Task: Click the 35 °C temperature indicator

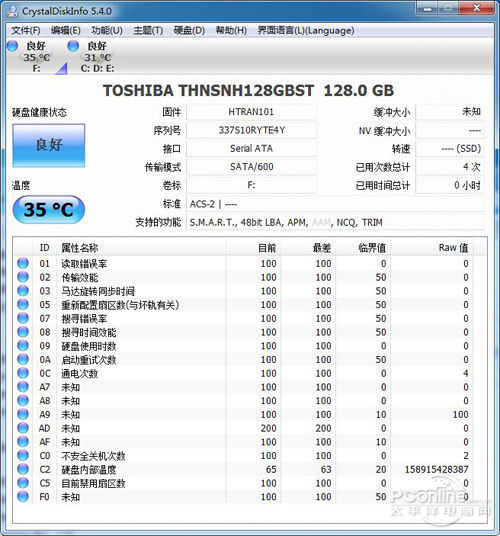Action: pos(49,209)
